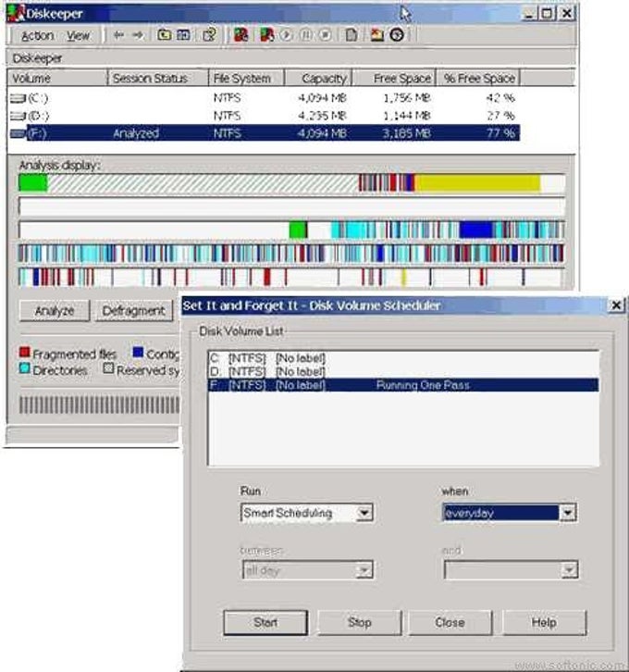Click the Defragment button
Image resolution: width=629 pixels, height=672 pixels.
133,310
